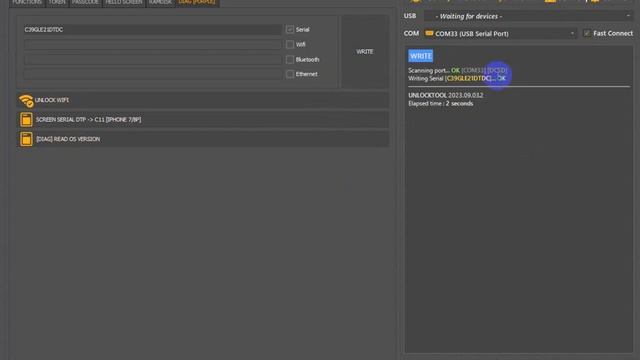Run [DIAG] READ OS VERSION function
The height and width of the screenshot is (360, 640).
[202, 139]
